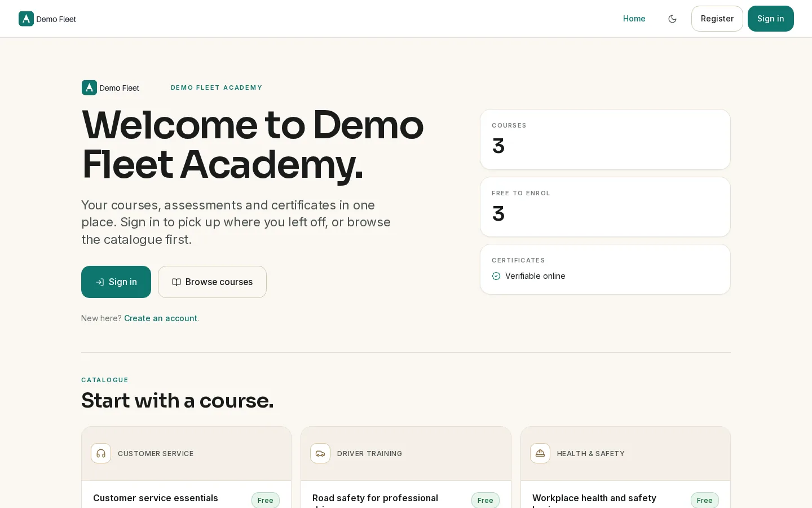This screenshot has width=812, height=508.
Task: Open the Workplace health and safety course
Action: pos(594,500)
